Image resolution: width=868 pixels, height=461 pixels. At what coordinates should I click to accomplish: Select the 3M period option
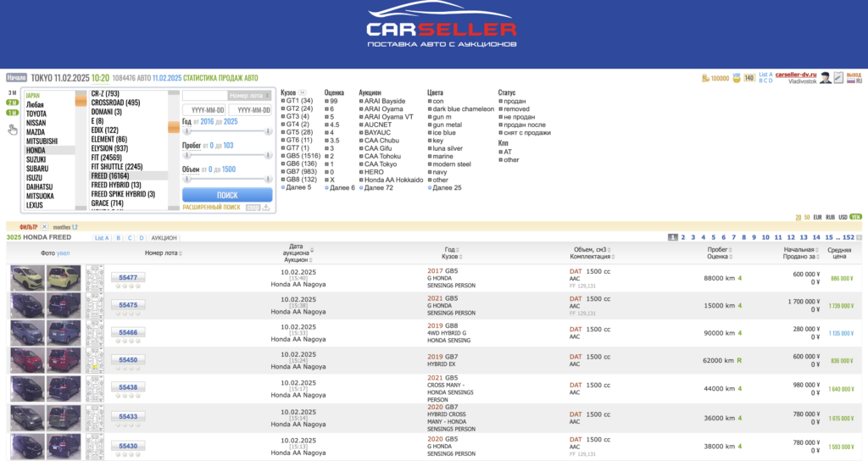coord(12,93)
